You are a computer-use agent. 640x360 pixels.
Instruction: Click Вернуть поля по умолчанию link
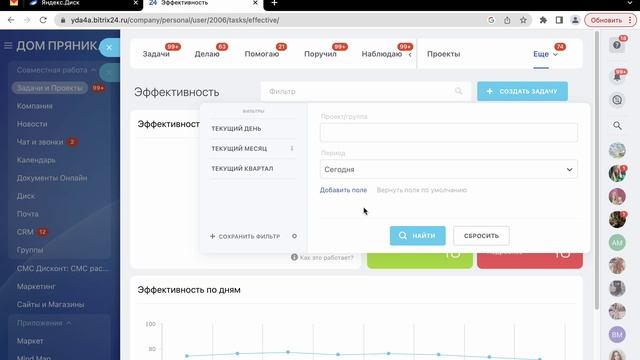422,190
